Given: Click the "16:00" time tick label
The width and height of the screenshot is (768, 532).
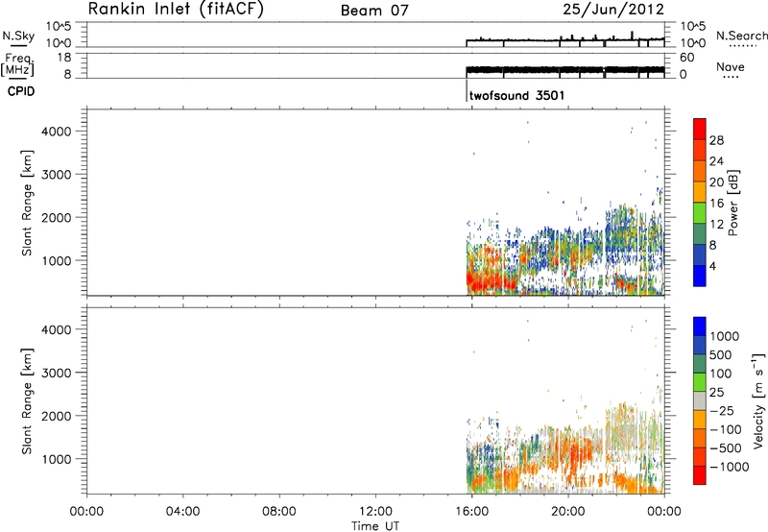Looking at the screenshot, I should click(x=471, y=512).
